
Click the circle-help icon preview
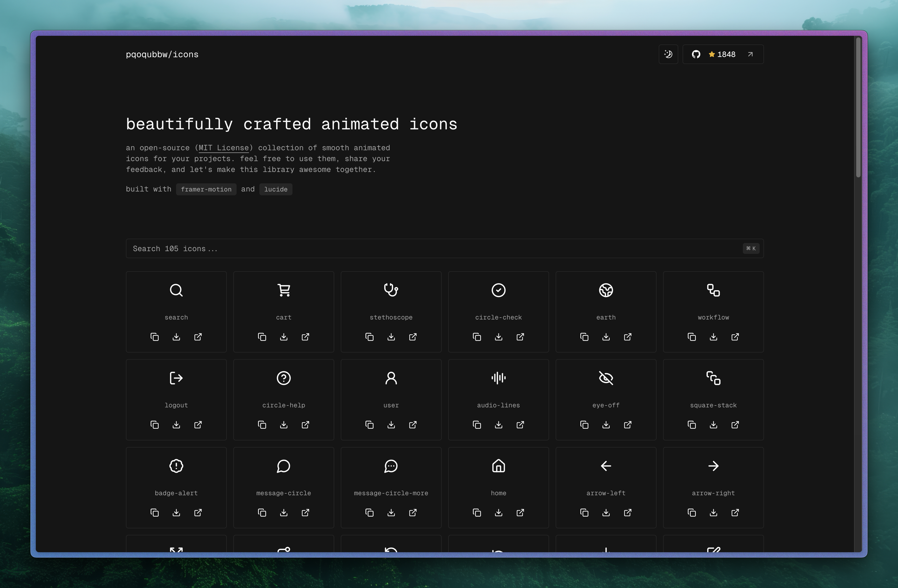click(x=284, y=378)
